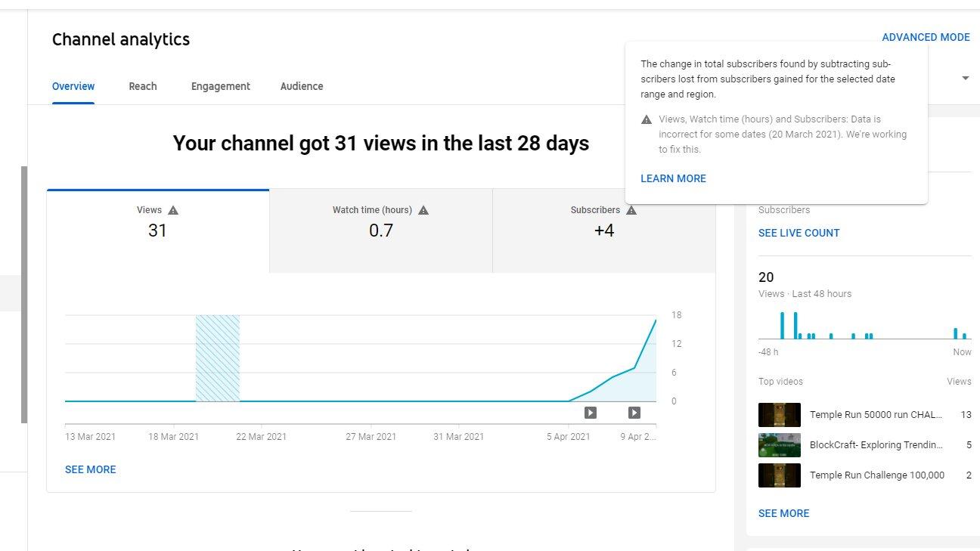The width and height of the screenshot is (980, 551).
Task: Open Temple Run Challenge 100,000 thumbnail
Action: click(x=780, y=475)
